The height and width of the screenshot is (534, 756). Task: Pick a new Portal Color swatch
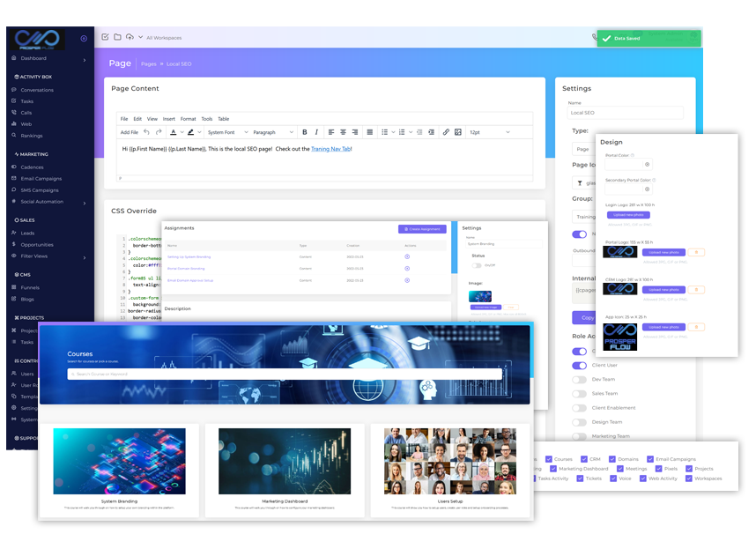coord(648,164)
